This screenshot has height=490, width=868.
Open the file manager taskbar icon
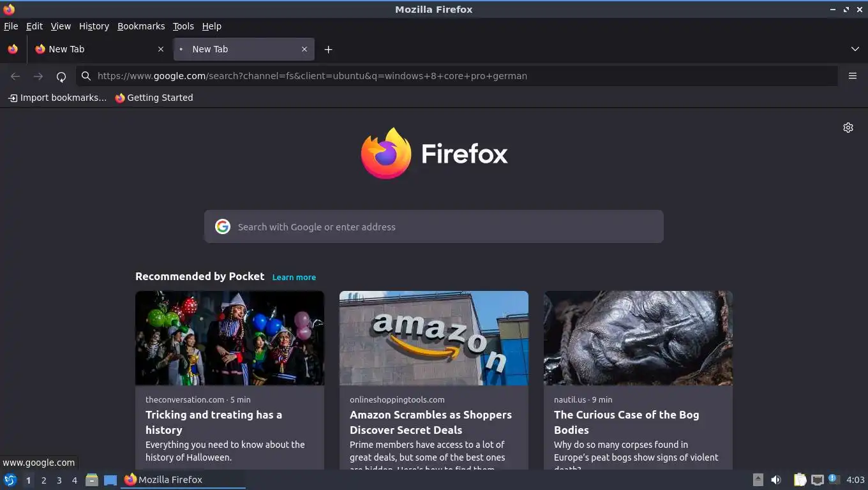pyautogui.click(x=92, y=480)
